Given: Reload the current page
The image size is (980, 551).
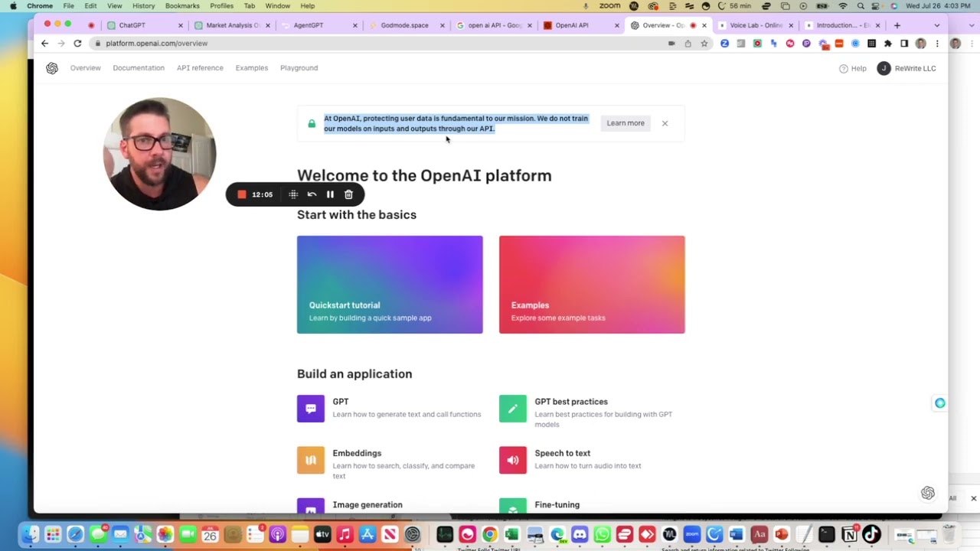Looking at the screenshot, I should coord(77,44).
